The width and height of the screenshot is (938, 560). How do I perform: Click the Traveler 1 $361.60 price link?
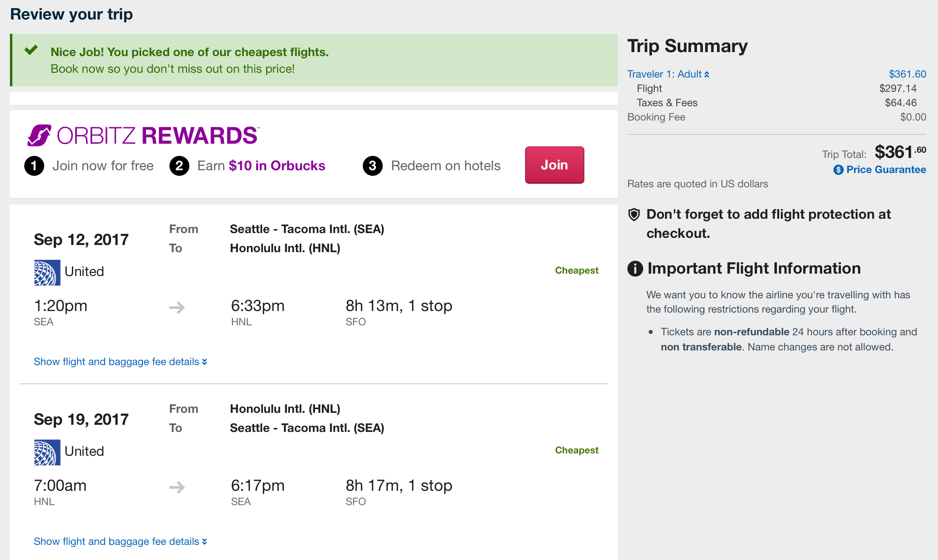point(907,74)
